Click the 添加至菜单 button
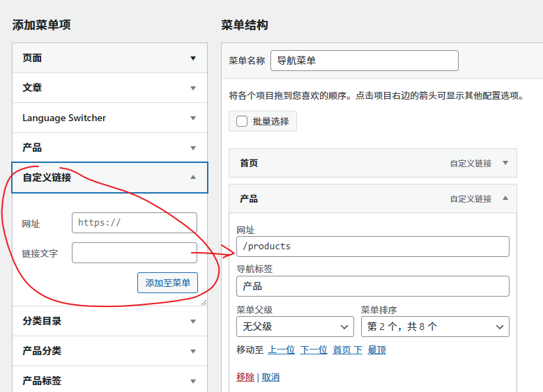This screenshot has height=392, width=543. click(167, 283)
